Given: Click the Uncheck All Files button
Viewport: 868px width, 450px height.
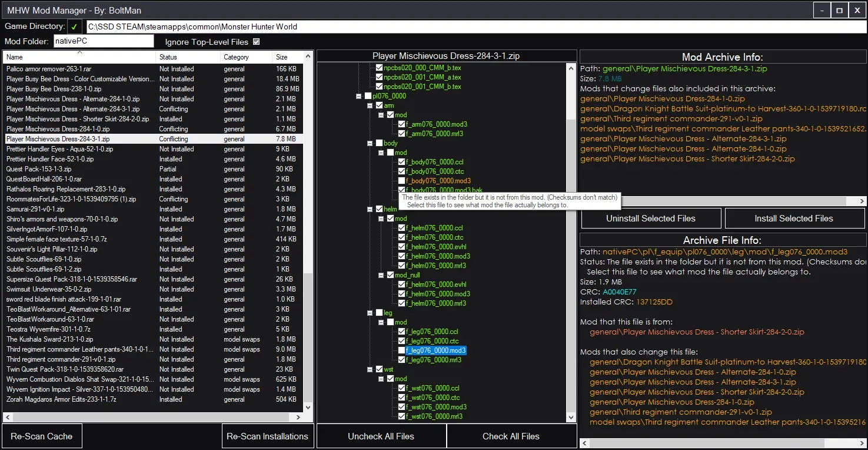Looking at the screenshot, I should (381, 436).
